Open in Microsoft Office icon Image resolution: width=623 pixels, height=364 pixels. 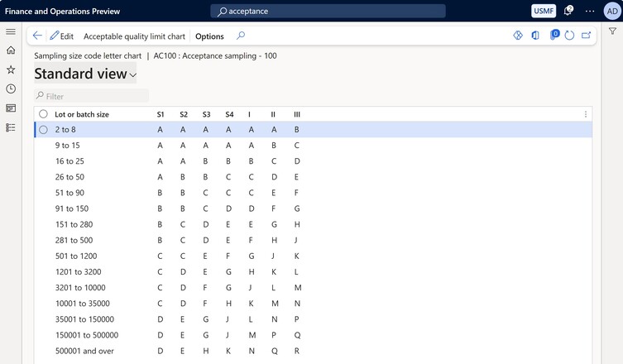point(535,36)
